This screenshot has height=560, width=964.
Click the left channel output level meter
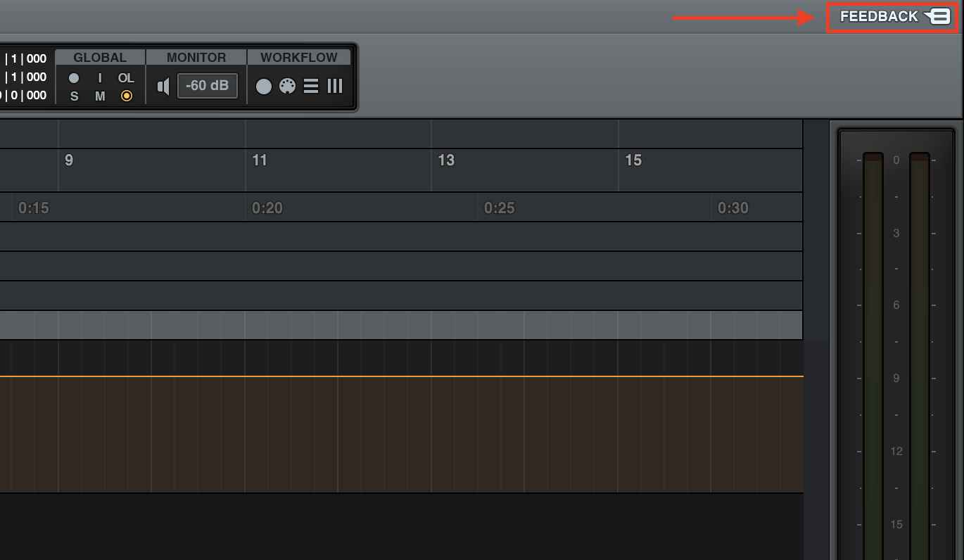tap(873, 352)
